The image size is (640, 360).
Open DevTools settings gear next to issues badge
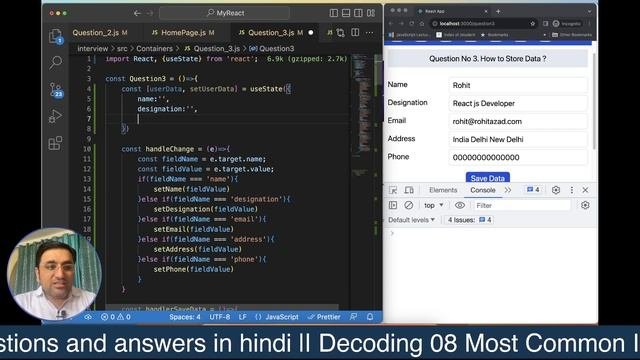(x=556, y=190)
